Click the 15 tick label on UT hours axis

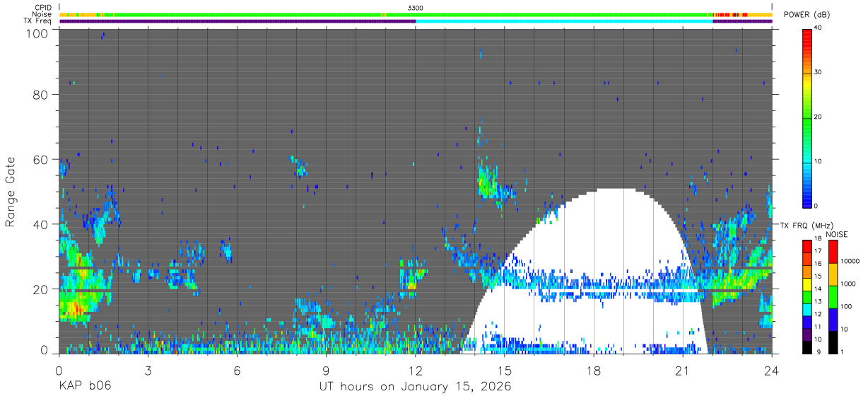coord(505,371)
